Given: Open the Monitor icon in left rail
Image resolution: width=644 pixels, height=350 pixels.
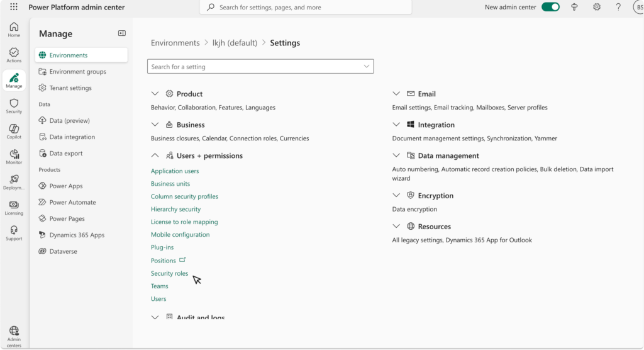Looking at the screenshot, I should click(x=14, y=157).
